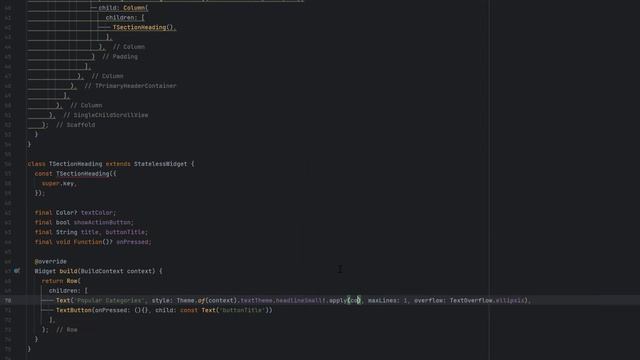Click 'StatelessWidget' in the class declaration
640x360 pixels.
coord(160,164)
